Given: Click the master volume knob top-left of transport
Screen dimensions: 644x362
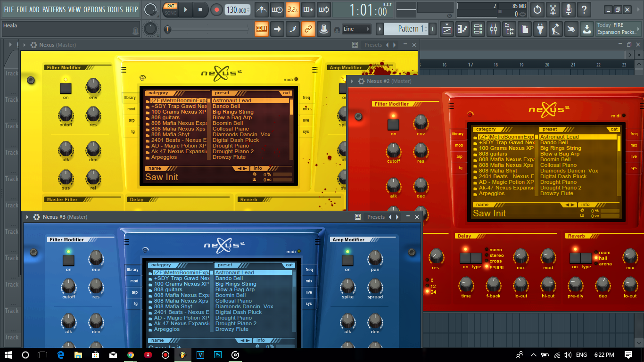Looking at the screenshot, I should [x=150, y=9].
